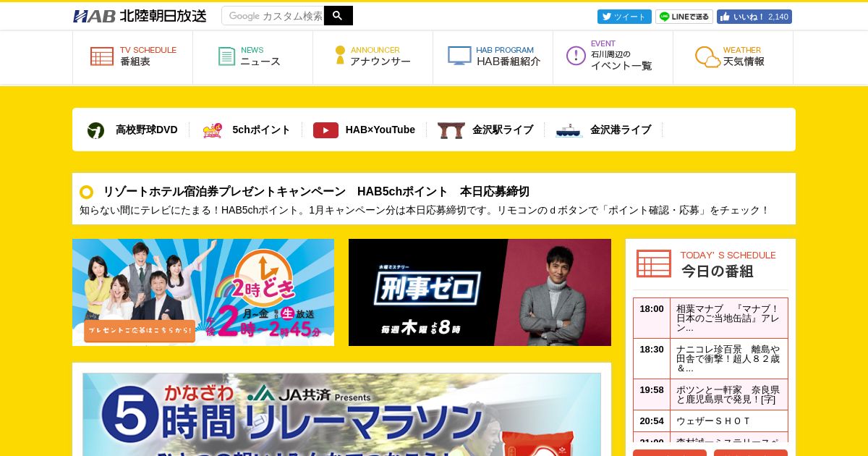The height and width of the screenshot is (456, 868).
Task: Click the Twitter ツイート button
Action: tap(624, 17)
